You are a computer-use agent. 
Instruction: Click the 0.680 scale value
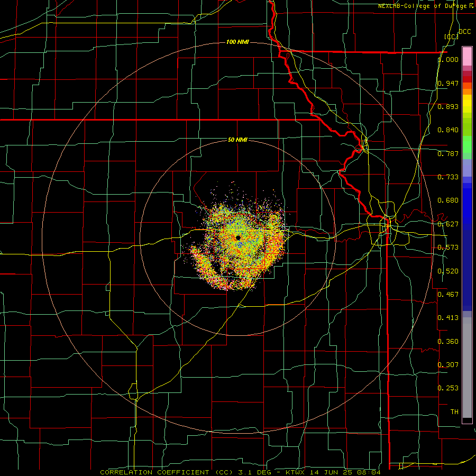[x=448, y=200]
